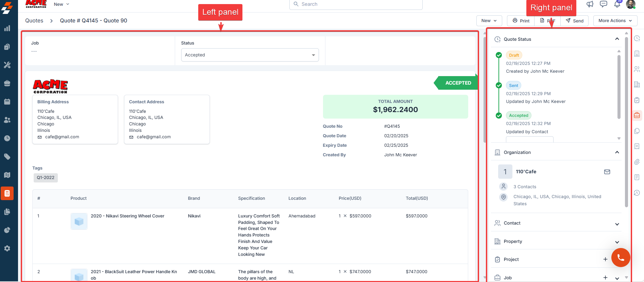Image resolution: width=644 pixels, height=282 pixels.
Task: Jump to Contact section via right rail people icon
Action: (x=637, y=69)
